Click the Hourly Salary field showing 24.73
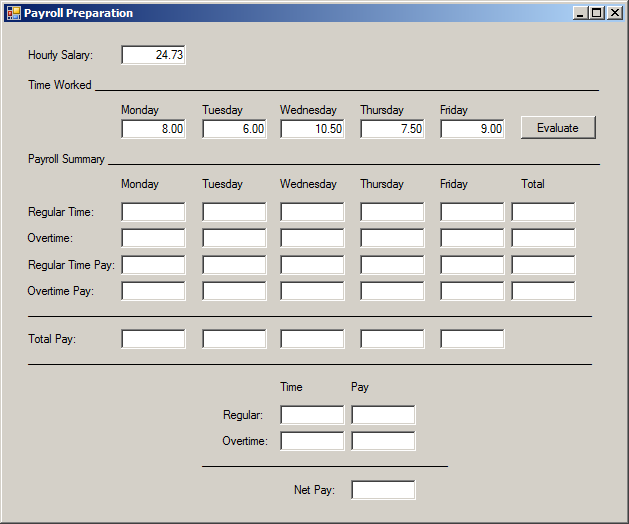Image resolution: width=629 pixels, height=524 pixels. point(153,55)
